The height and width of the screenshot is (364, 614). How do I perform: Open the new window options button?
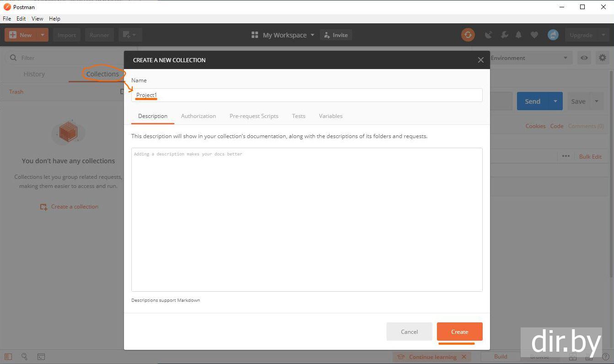pyautogui.click(x=130, y=35)
